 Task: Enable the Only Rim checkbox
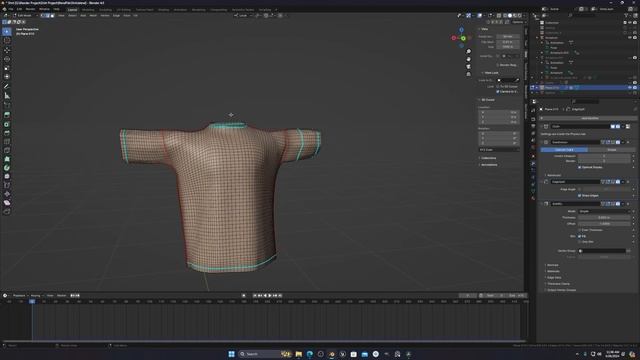click(x=580, y=242)
